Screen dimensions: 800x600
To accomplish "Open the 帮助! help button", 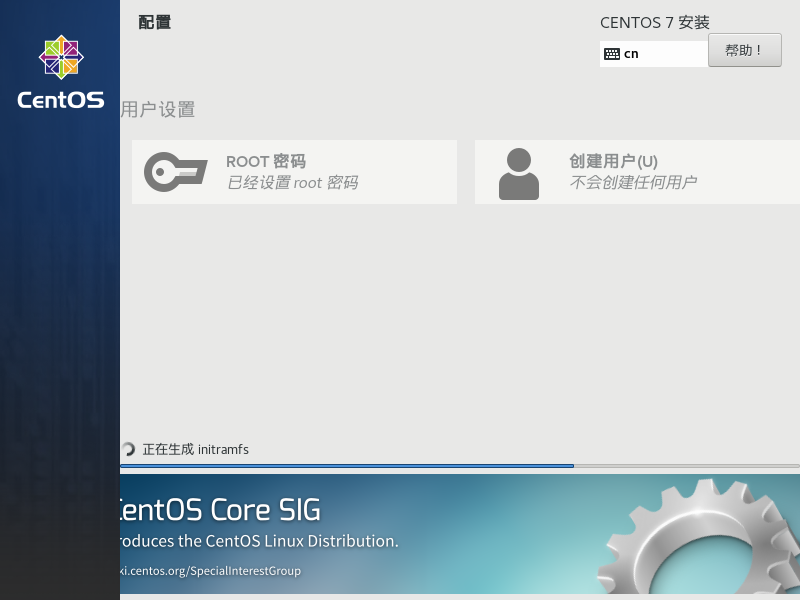I will [744, 50].
